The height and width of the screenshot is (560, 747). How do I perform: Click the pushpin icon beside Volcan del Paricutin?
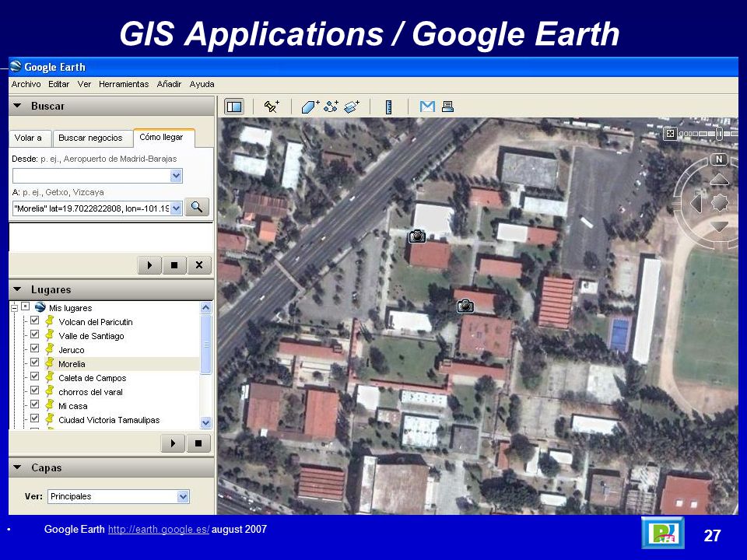49,321
